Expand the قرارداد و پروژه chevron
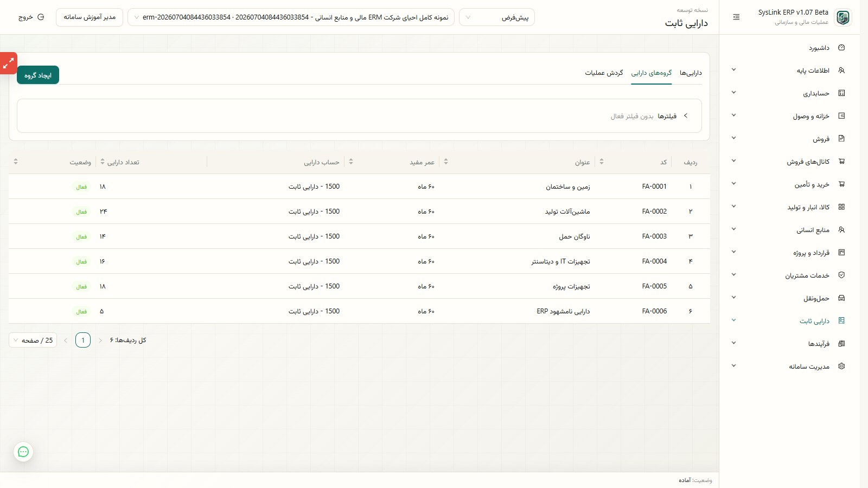This screenshot has width=868, height=488. coord(733,252)
